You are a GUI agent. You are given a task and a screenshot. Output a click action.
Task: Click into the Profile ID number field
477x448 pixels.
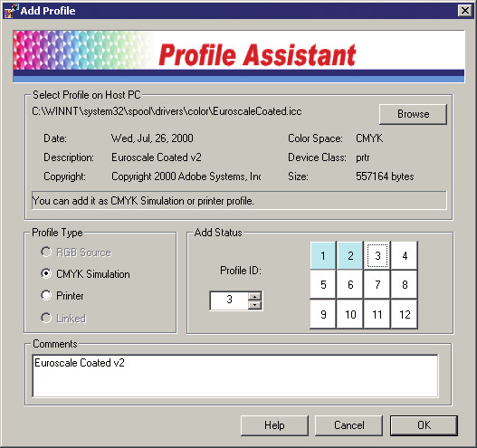229,300
